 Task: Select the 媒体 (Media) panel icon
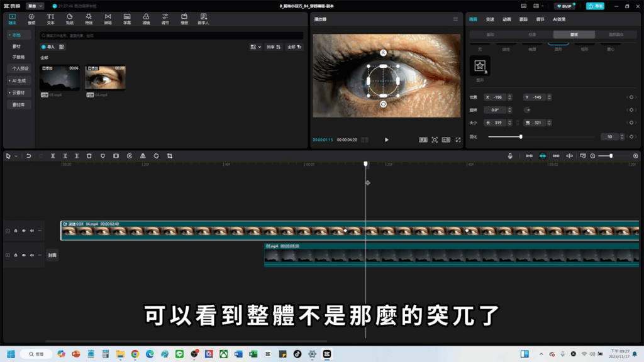pyautogui.click(x=13, y=19)
